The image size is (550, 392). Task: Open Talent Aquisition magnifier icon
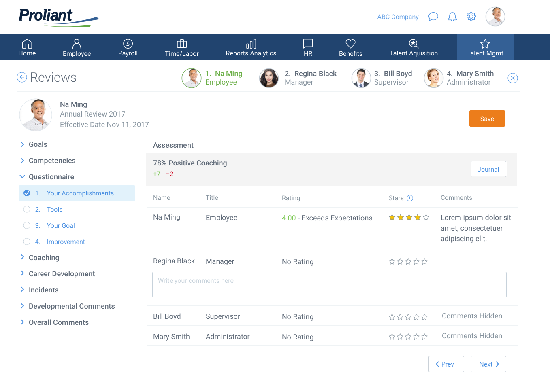413,43
